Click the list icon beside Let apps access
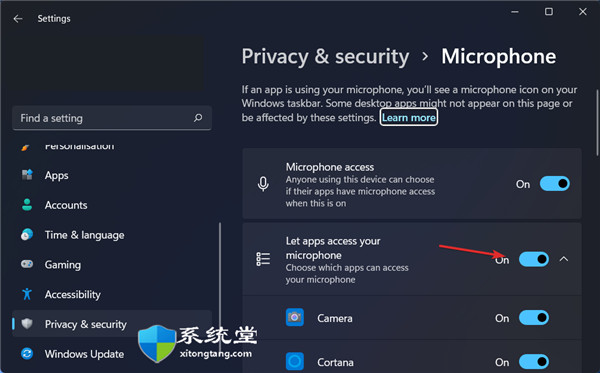This screenshot has width=600, height=373. [x=263, y=259]
